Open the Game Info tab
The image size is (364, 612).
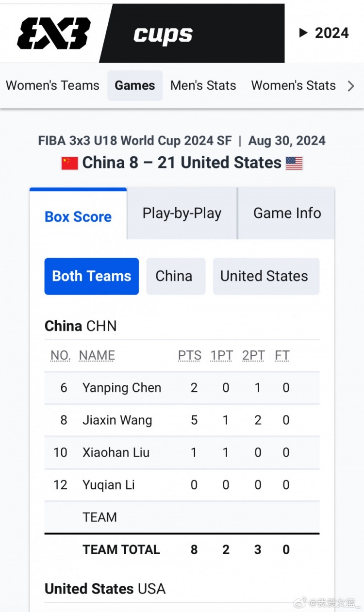pyautogui.click(x=287, y=214)
